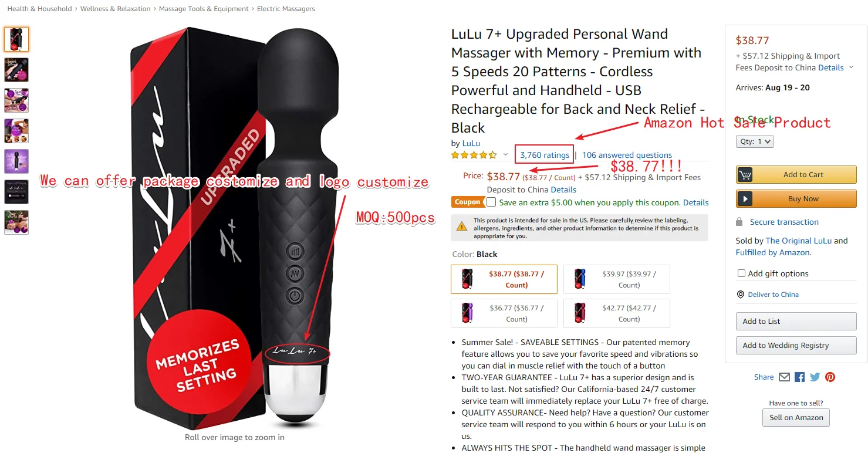Go to Electric Massagers breadcrumb
The height and width of the screenshot is (453, 868).
286,9
